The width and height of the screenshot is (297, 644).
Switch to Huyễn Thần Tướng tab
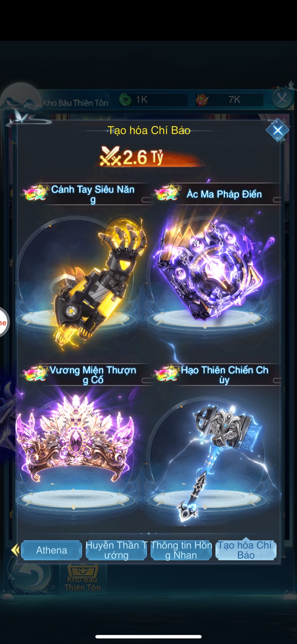click(116, 550)
